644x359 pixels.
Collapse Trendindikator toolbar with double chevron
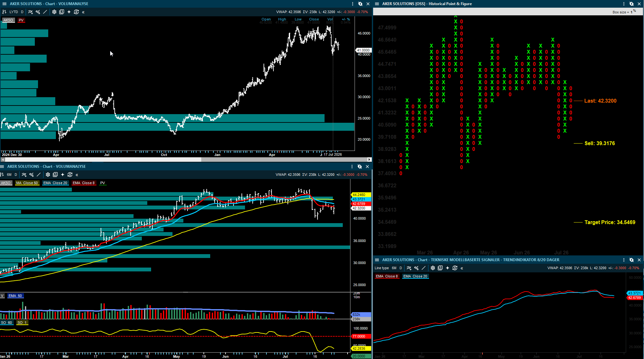pos(462,268)
